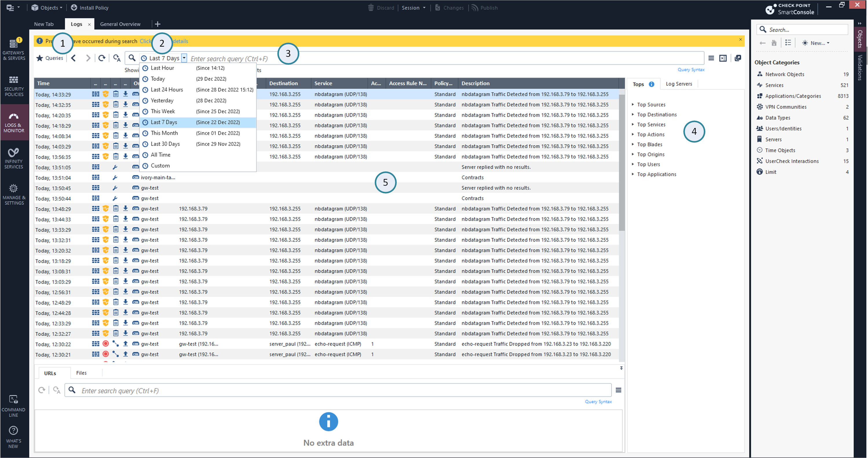The image size is (868, 458).
Task: Select Yesterday time range
Action: 198,101
